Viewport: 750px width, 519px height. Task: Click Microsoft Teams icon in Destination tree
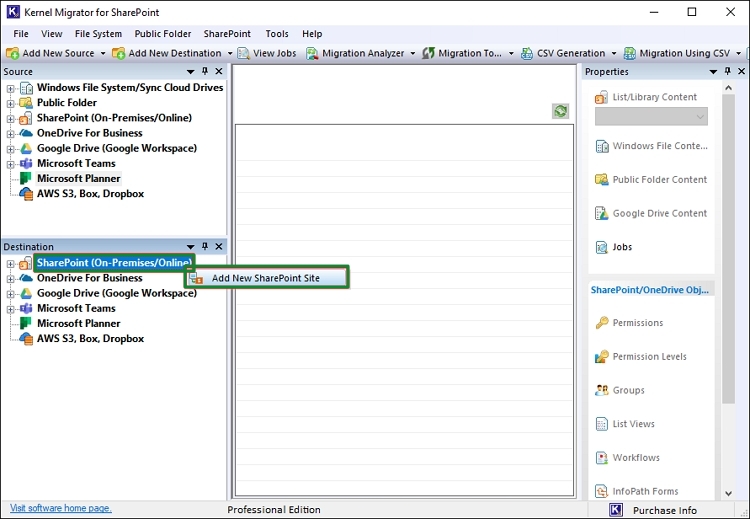pos(26,309)
